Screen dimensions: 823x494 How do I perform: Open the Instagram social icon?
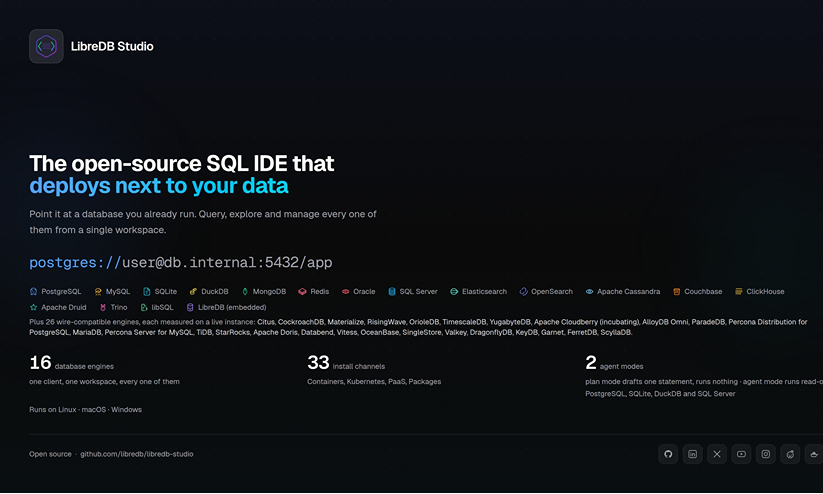click(766, 454)
